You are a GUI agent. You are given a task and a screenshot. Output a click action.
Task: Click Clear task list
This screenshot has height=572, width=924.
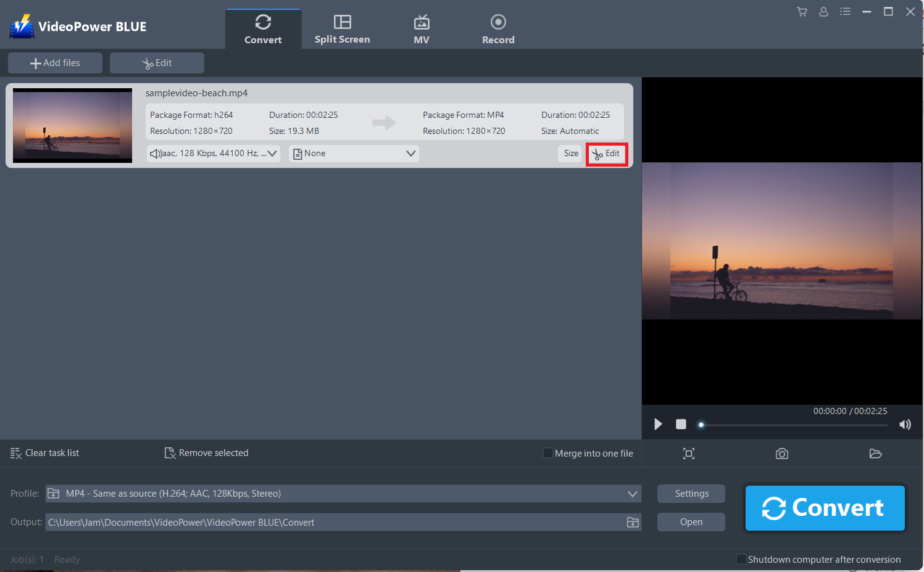44,452
